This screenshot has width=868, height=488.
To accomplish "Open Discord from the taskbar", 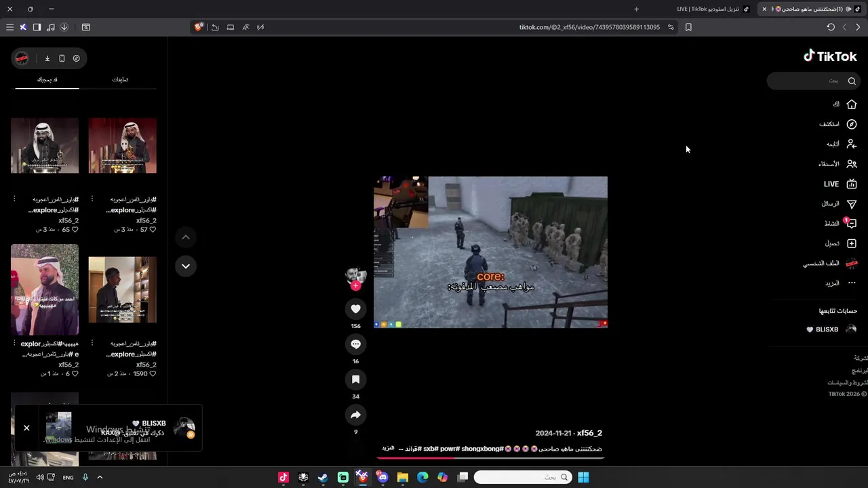I will 382,477.
